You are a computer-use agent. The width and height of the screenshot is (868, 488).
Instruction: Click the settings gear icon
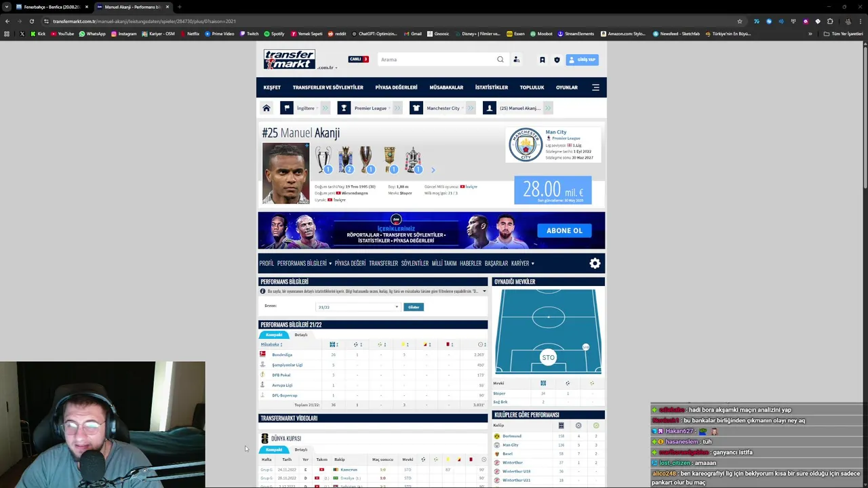pyautogui.click(x=595, y=264)
